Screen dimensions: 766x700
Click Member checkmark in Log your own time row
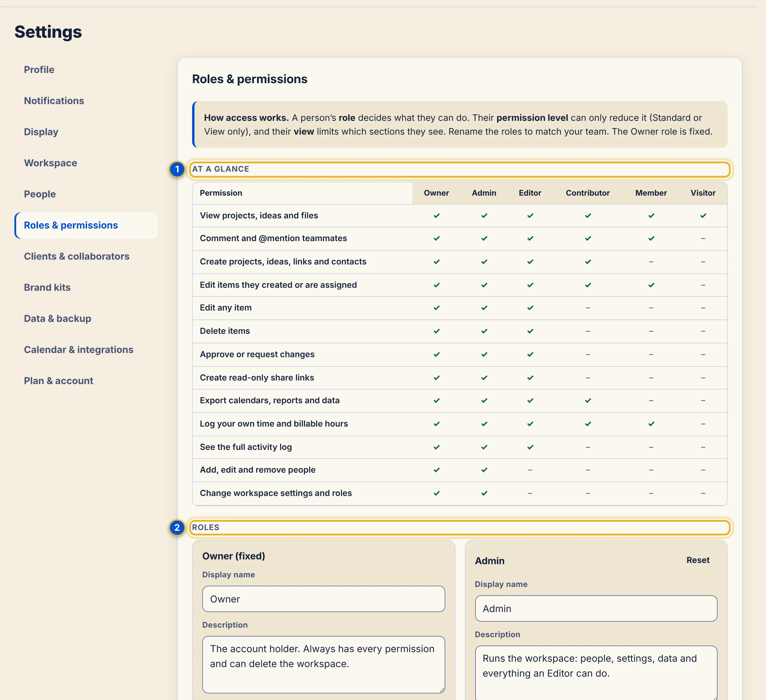point(651,424)
